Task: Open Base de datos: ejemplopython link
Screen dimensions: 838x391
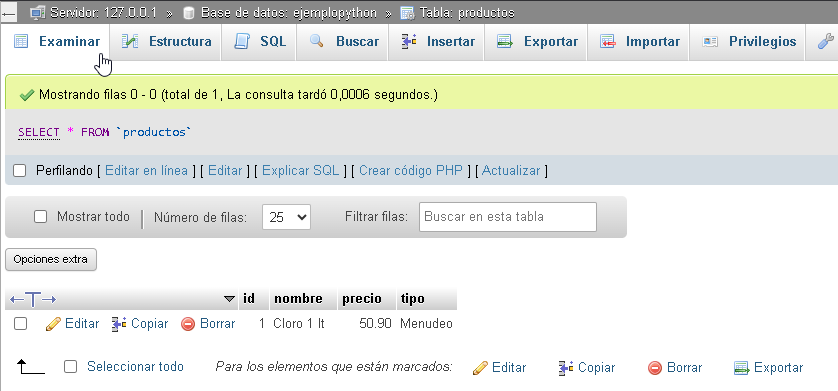Action: (289, 13)
